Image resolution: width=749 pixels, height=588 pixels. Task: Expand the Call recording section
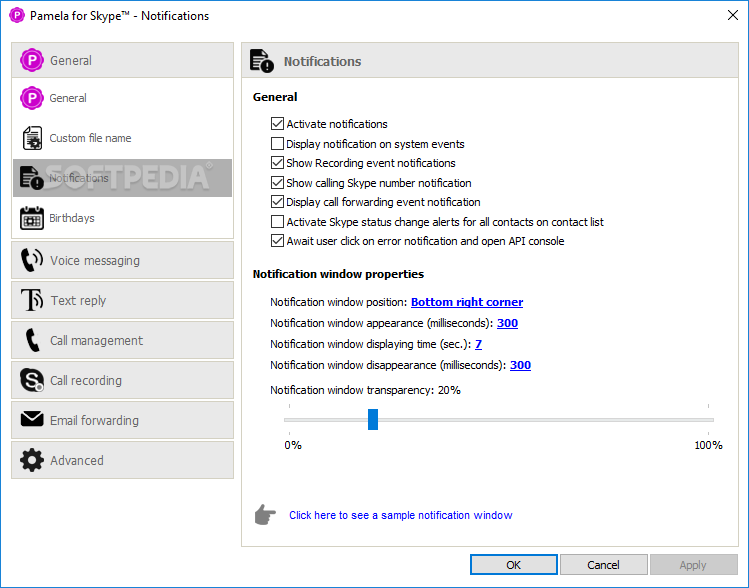[x=122, y=380]
